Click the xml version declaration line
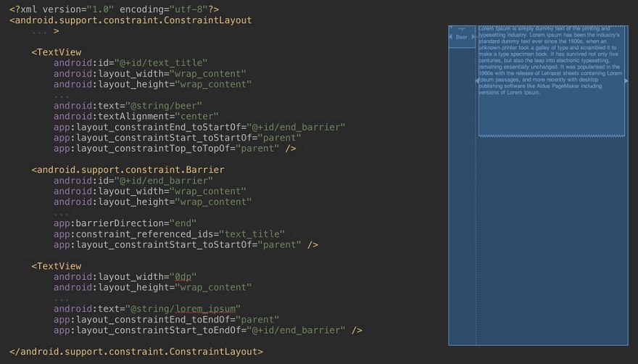The width and height of the screenshot is (638, 364). pyautogui.click(x=114, y=9)
